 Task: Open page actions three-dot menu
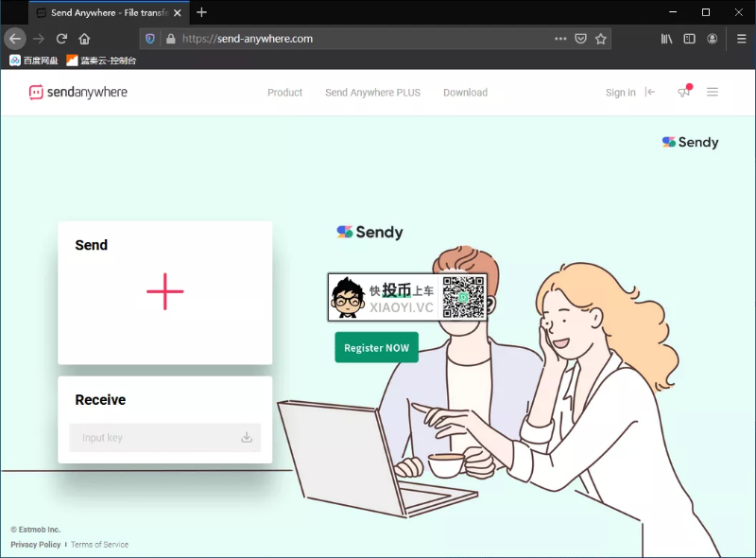560,39
